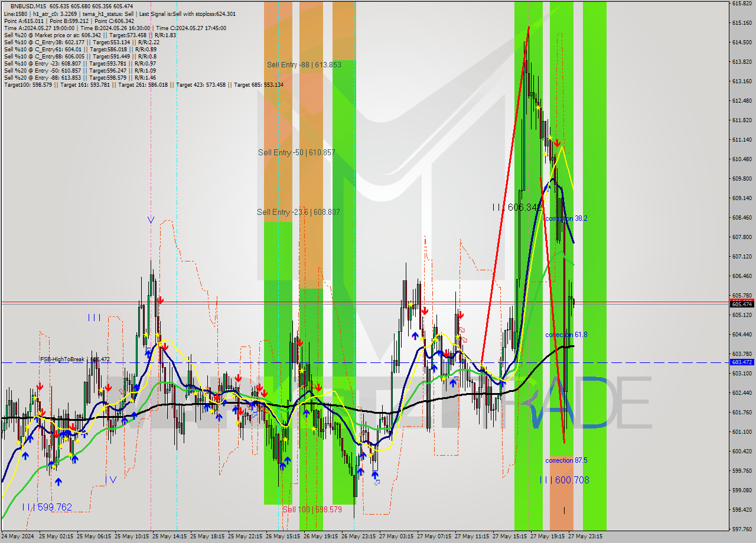
Task: Click the 610.480 price axis value
Action: pyautogui.click(x=742, y=159)
